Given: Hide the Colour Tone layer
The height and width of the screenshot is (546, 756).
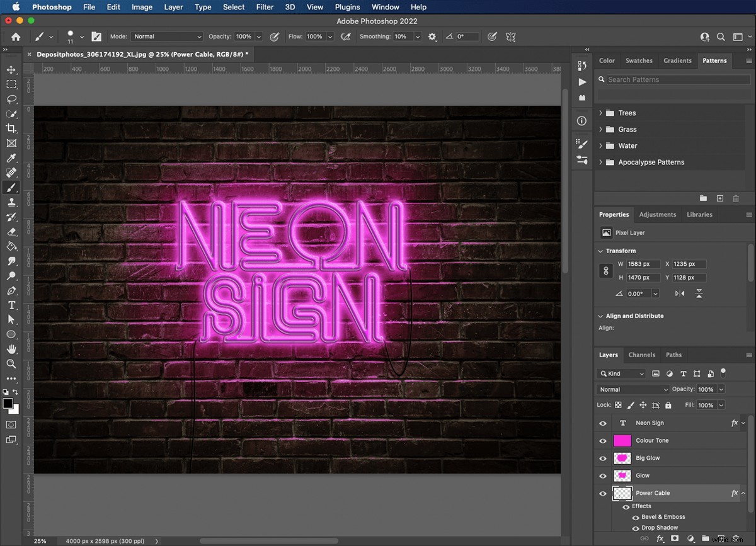Looking at the screenshot, I should (x=603, y=440).
